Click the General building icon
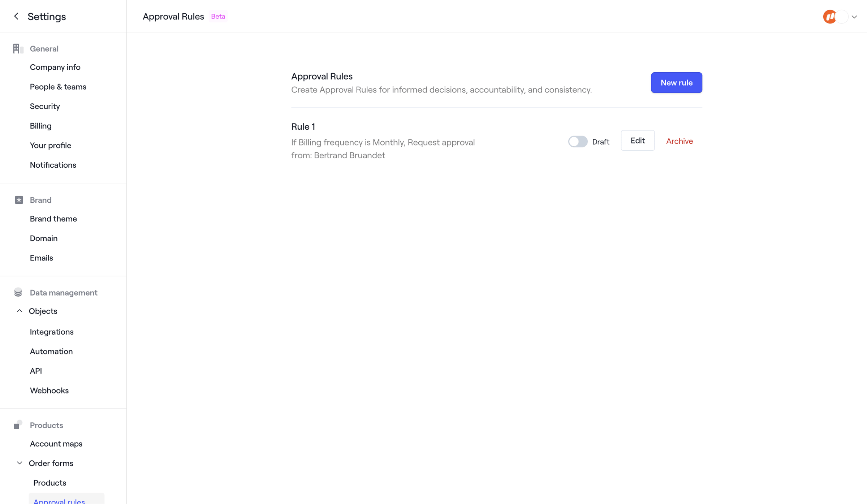 pos(18,48)
